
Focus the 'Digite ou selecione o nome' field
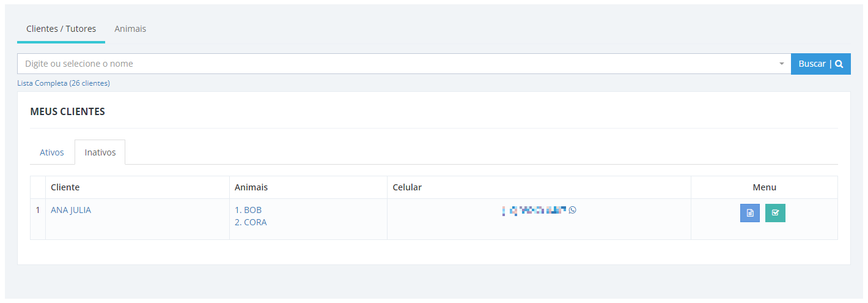pyautogui.click(x=397, y=64)
